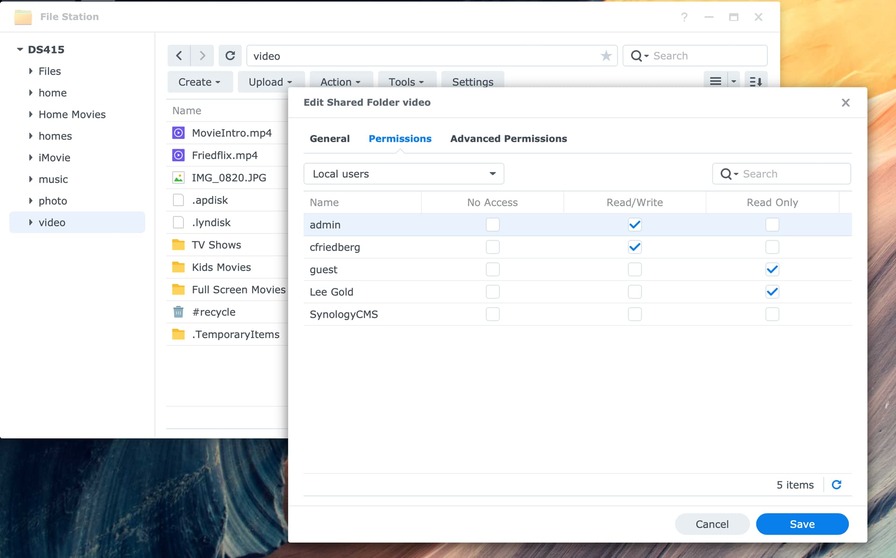Uncheck Read Only for guest
896x558 pixels.
pos(772,269)
